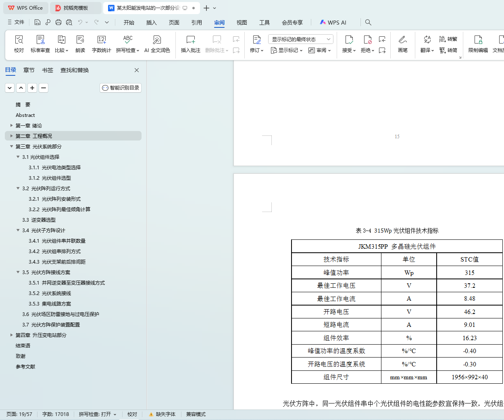The image size is (504, 420).
Task: Click the 校对 proofreading tool icon
Action: tap(19, 44)
